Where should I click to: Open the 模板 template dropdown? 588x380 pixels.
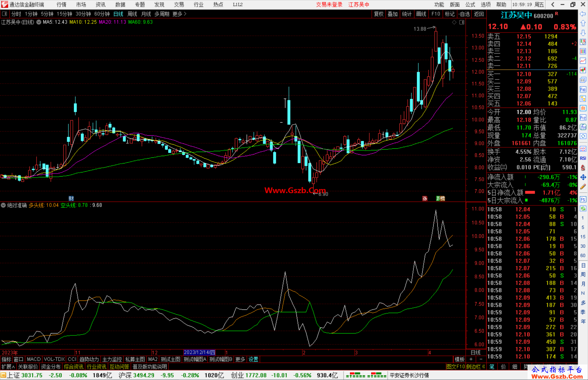tap(460, 359)
